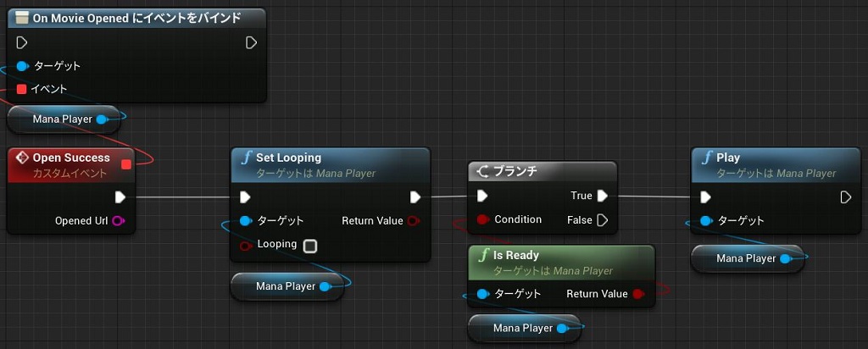Click the Branch node icon
Image resolution: width=868 pixels, height=349 pixels.
(482, 172)
